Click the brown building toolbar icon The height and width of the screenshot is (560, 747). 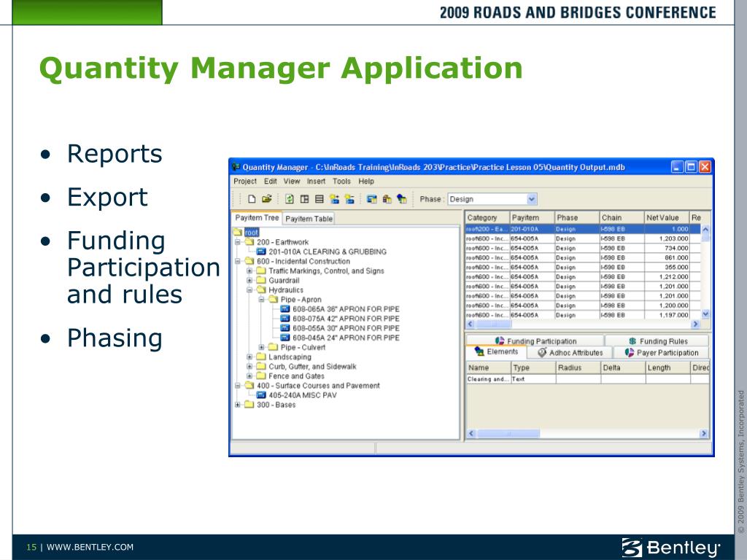[x=387, y=199]
